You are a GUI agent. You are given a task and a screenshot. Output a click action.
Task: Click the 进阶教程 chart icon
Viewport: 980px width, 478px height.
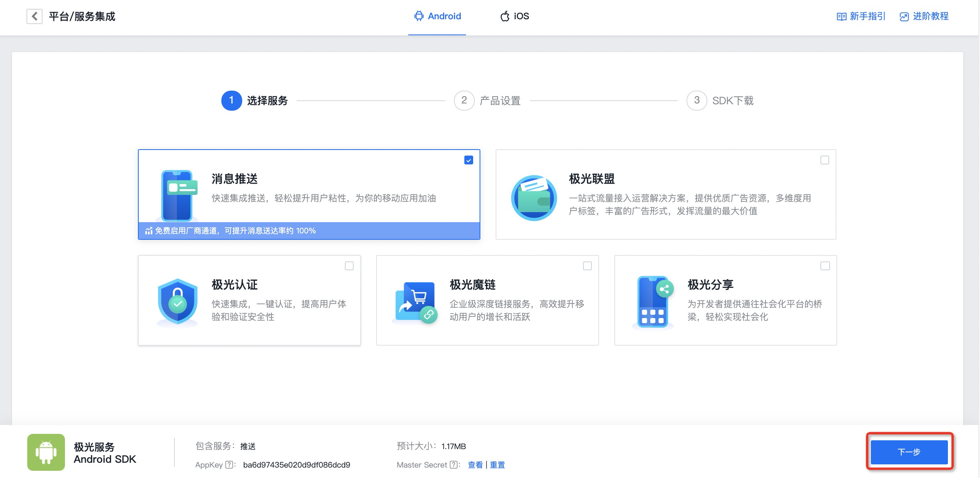point(904,16)
